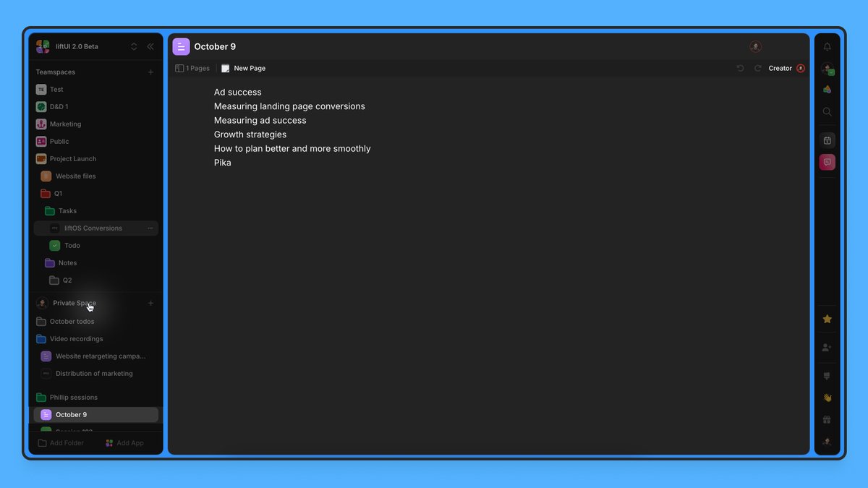
Task: Click the Todo item under Tasks
Action: coord(70,245)
